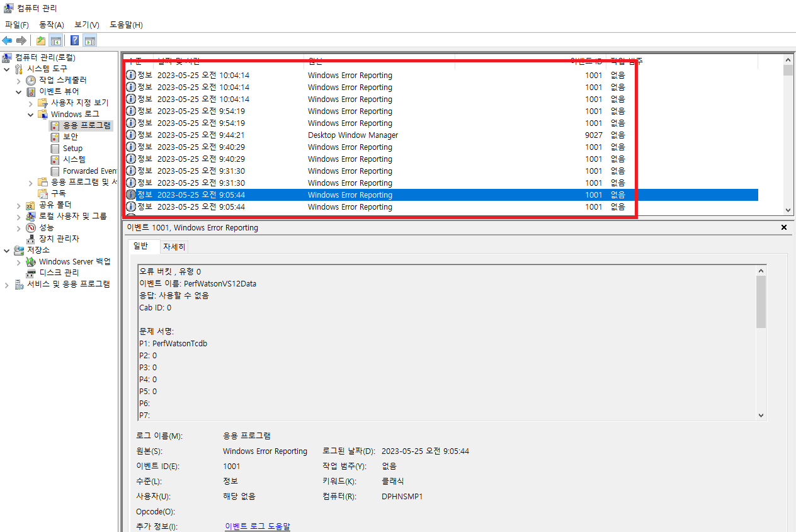Expand the 사용자 지정 보기 node
Image resolution: width=796 pixels, height=532 pixels.
tap(31, 103)
